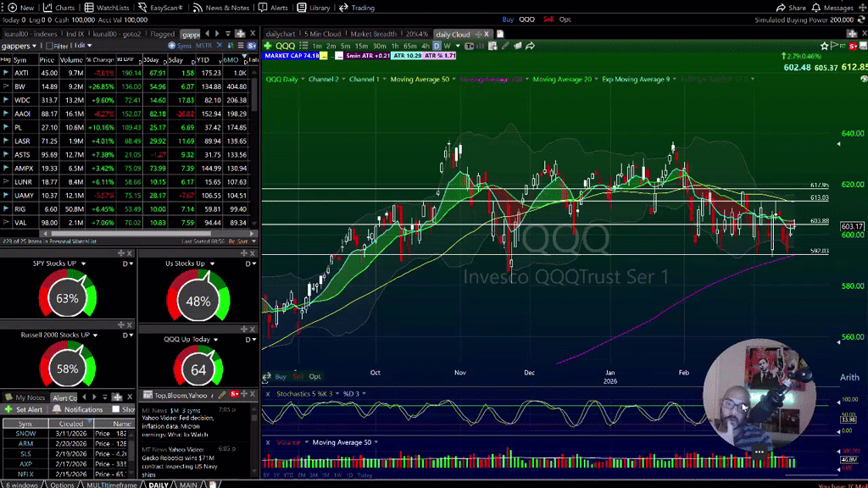The image size is (868, 488).
Task: Click the Buy button on the chart
Action: tap(281, 376)
